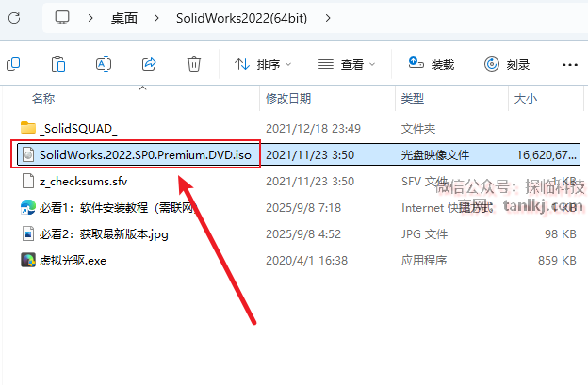The height and width of the screenshot is (385, 588).
Task: Click the 装载 (Mount) disc icon button
Action: pyautogui.click(x=432, y=64)
